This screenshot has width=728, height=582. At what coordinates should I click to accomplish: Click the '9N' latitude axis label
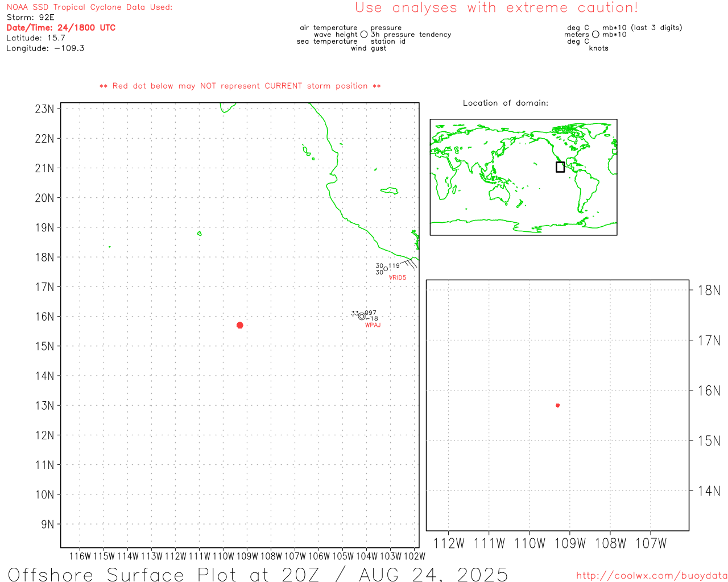(48, 525)
